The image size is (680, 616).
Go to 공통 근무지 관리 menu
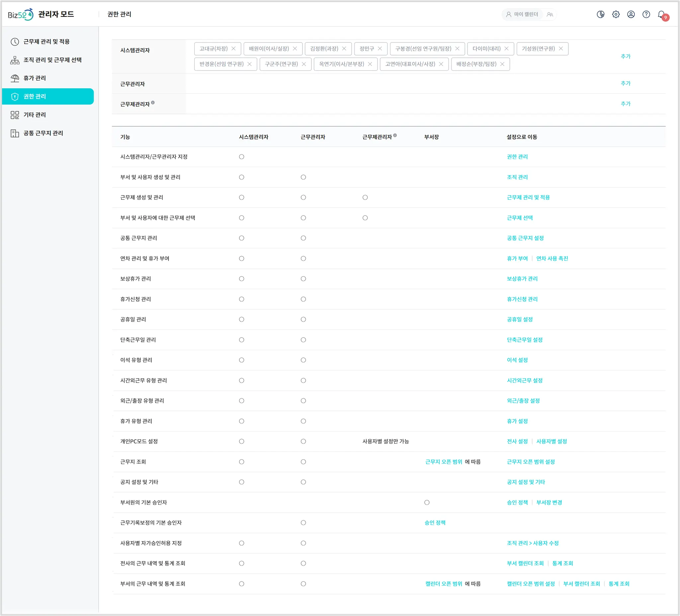(x=43, y=133)
